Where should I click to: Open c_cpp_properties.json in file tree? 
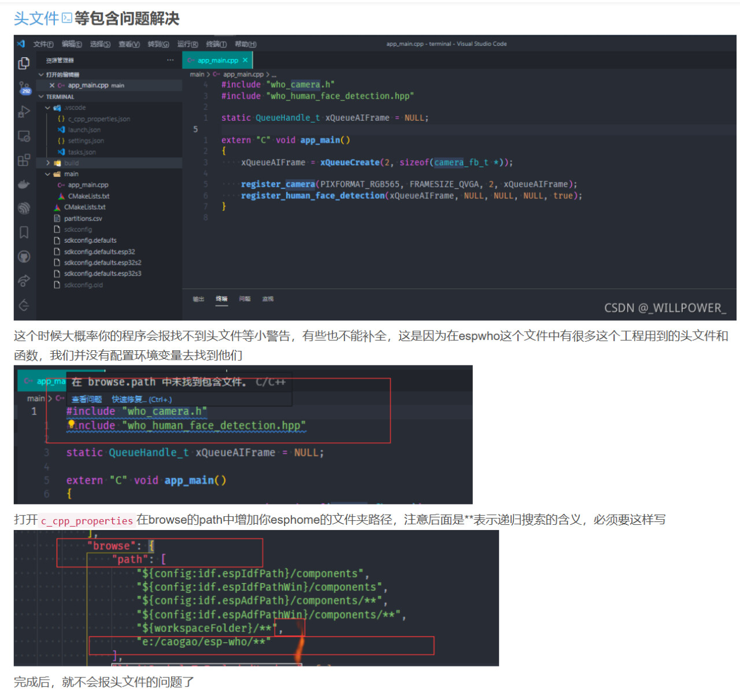(99, 119)
